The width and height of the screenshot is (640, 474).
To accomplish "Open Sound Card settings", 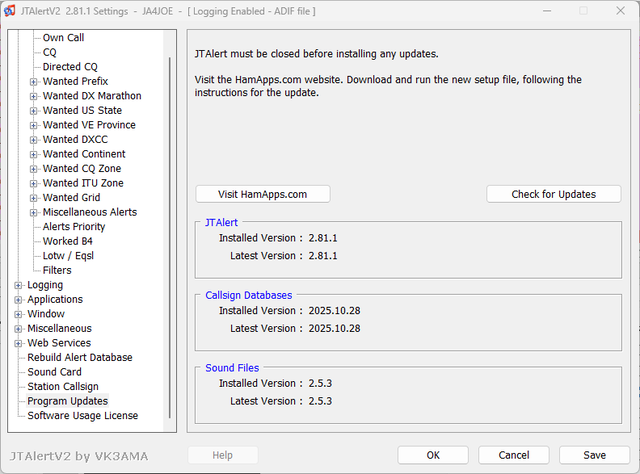I will pyautogui.click(x=55, y=372).
